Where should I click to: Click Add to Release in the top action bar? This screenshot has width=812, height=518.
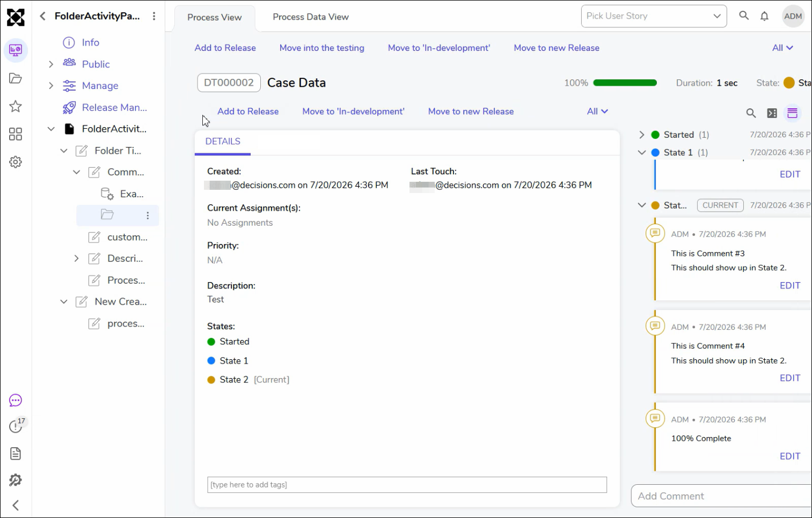(x=225, y=48)
